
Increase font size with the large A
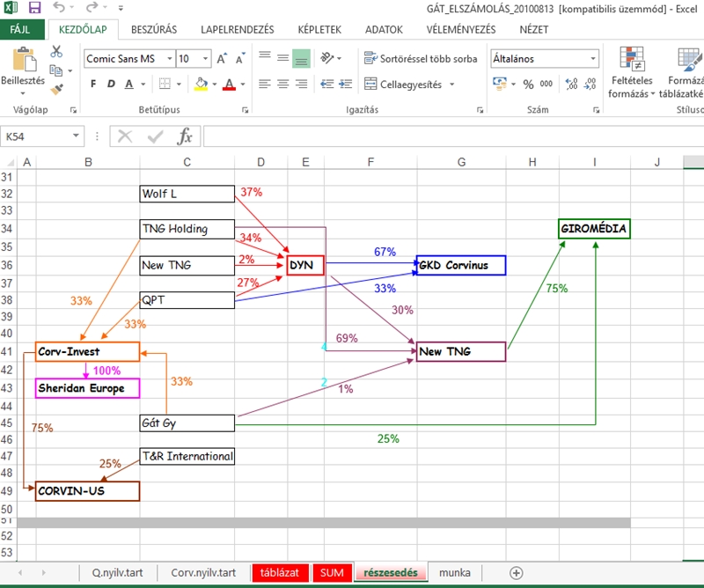tap(222, 59)
